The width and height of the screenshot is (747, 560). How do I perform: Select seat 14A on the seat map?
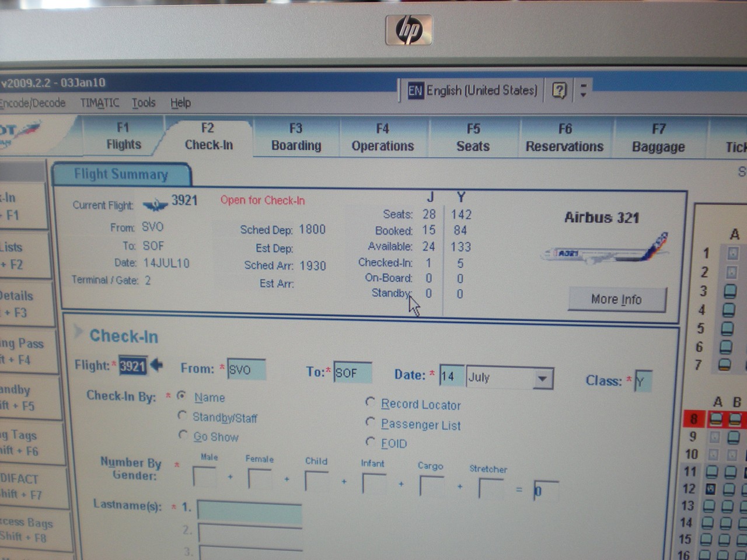708,523
